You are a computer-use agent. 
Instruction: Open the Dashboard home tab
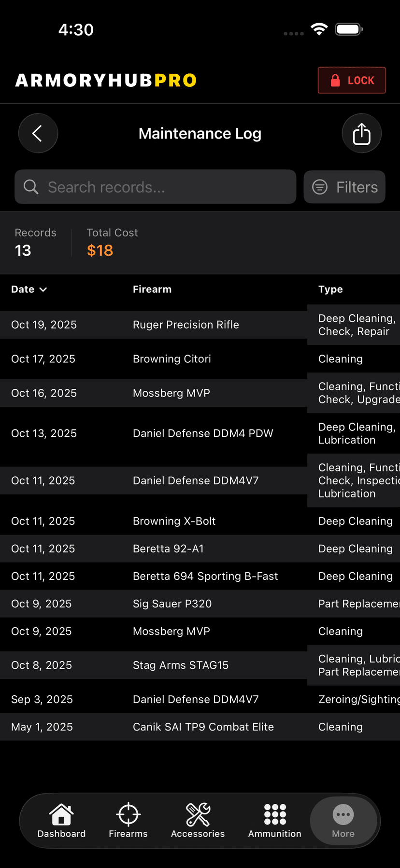click(x=61, y=820)
